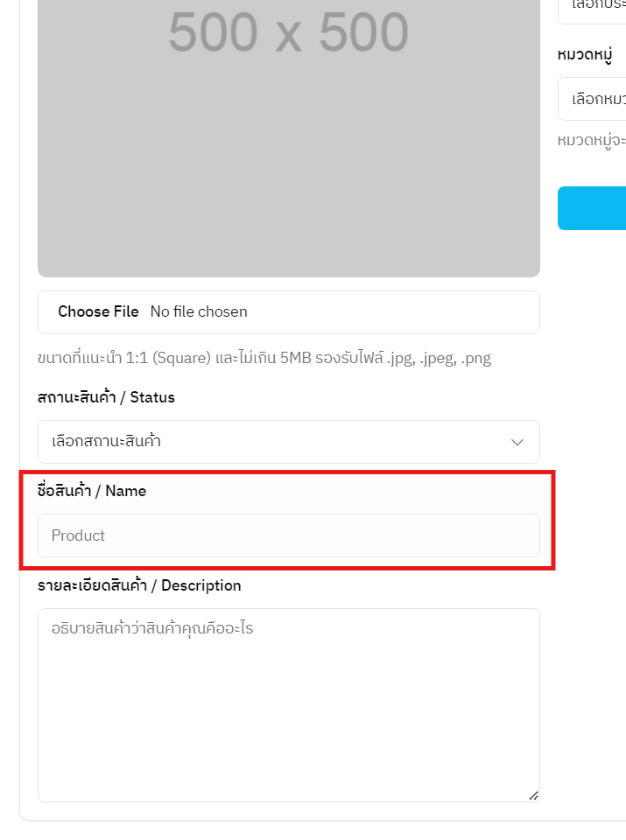Open the product status dropdown

[x=289, y=442]
